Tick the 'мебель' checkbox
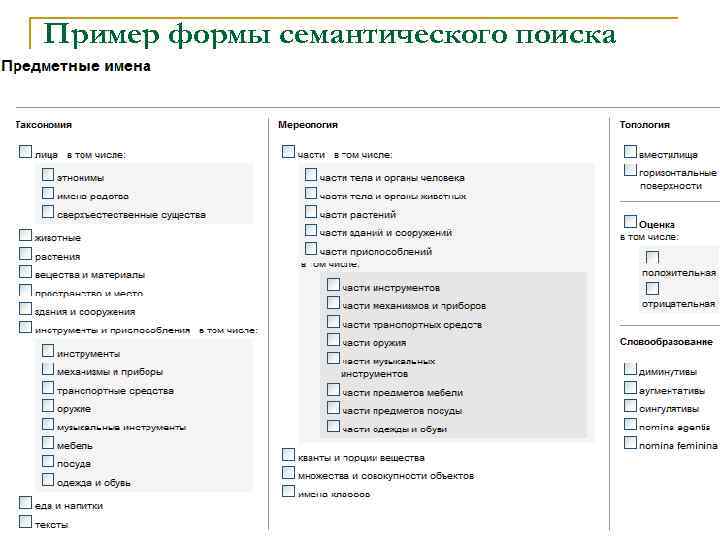The width and height of the screenshot is (720, 540). pyautogui.click(x=48, y=443)
